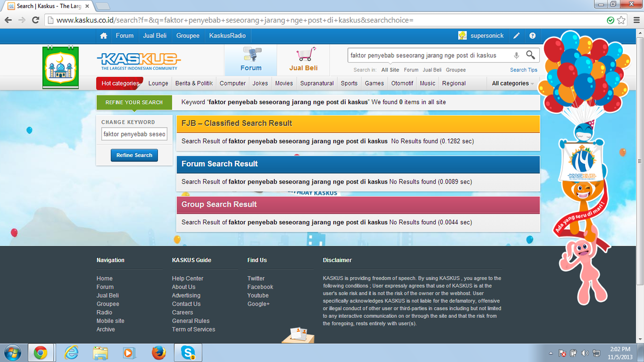644x362 pixels.
Task: Click the browser vertical scrollbar
Action: [x=640, y=161]
